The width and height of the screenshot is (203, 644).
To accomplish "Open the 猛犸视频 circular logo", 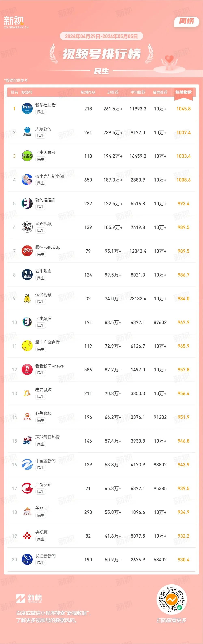I will click(27, 227).
